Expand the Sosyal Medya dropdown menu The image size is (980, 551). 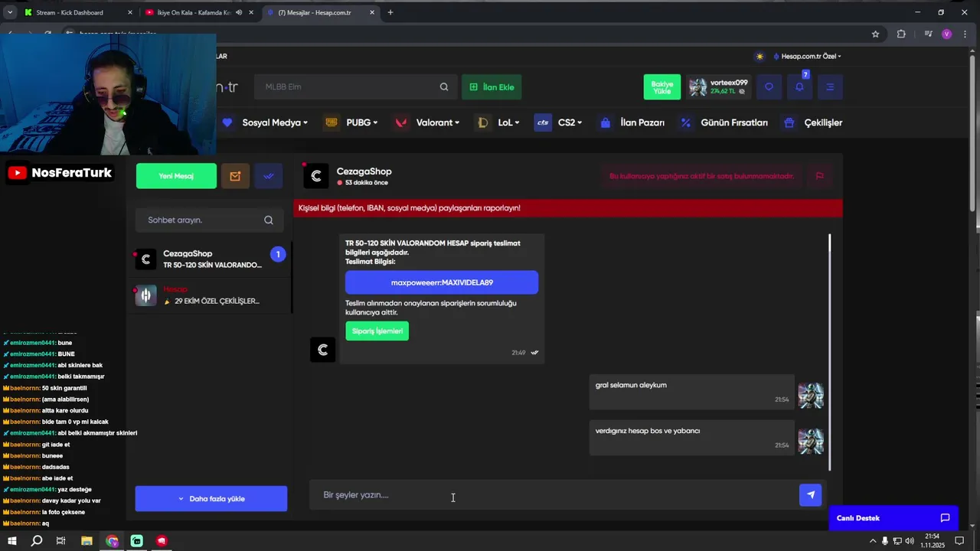pos(275,122)
